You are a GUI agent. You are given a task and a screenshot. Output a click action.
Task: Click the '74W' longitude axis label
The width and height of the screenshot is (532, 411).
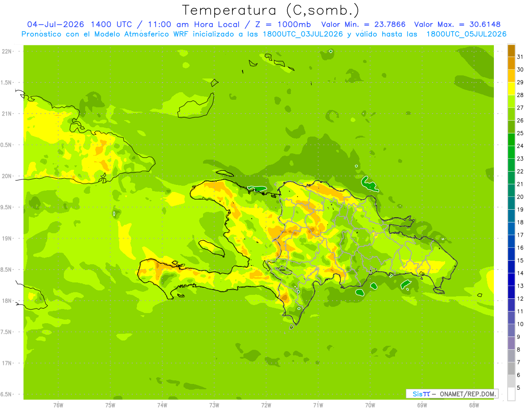click(x=162, y=405)
